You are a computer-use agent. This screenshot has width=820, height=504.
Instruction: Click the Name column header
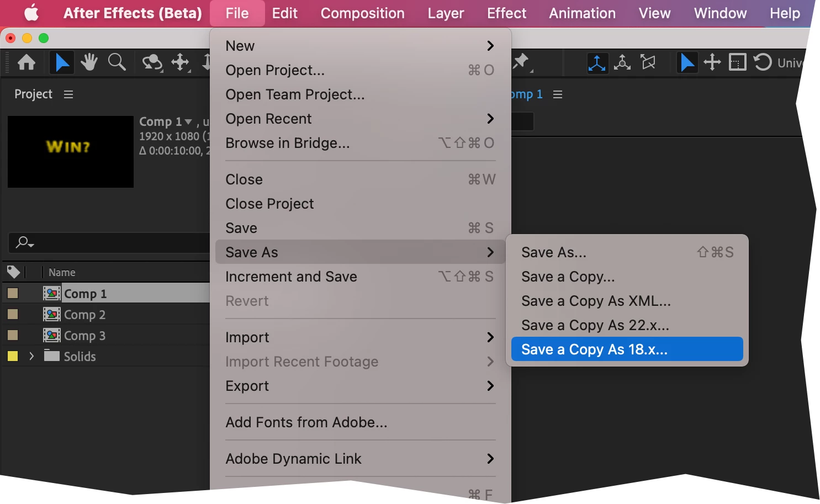(62, 272)
